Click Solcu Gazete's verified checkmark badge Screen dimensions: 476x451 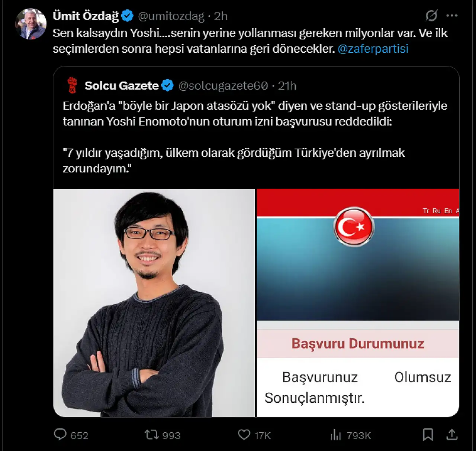tap(168, 86)
